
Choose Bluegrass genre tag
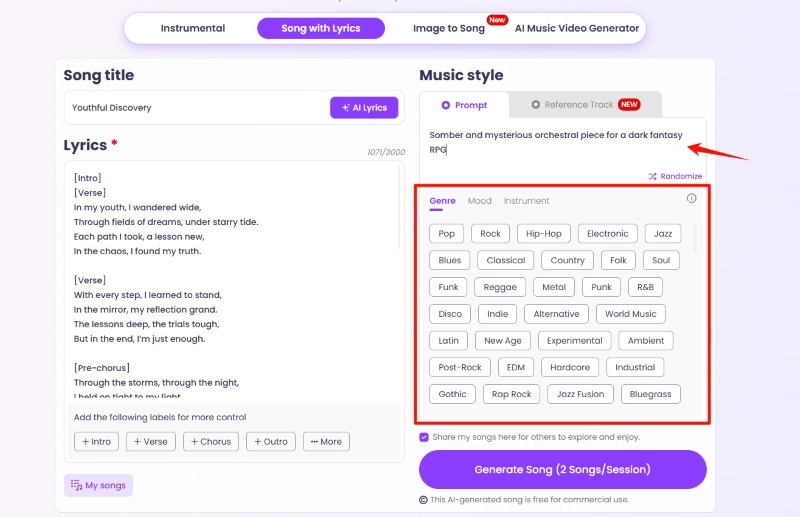pyautogui.click(x=651, y=394)
